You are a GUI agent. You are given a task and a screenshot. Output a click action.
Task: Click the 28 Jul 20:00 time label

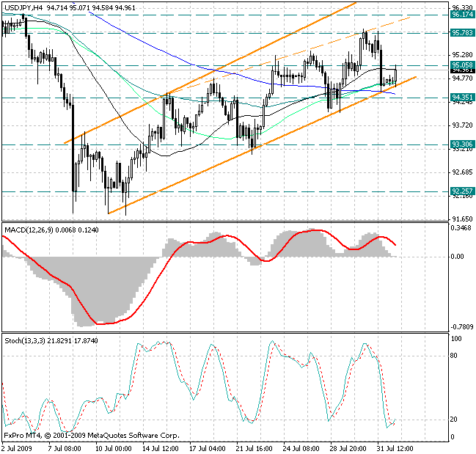coord(348,449)
